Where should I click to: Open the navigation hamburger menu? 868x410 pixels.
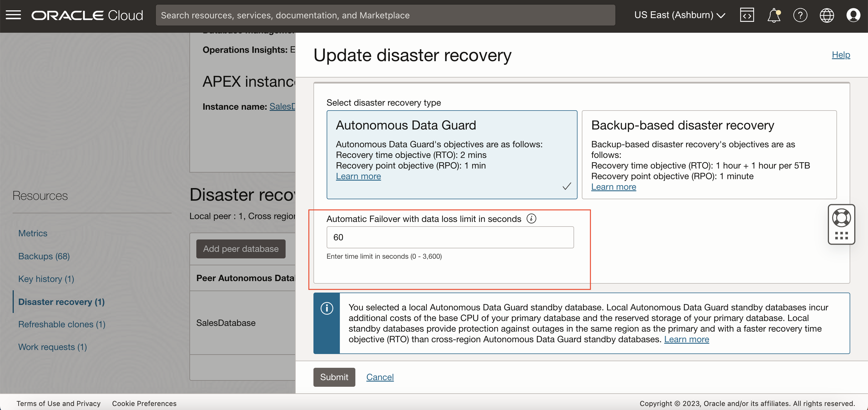coord(13,15)
